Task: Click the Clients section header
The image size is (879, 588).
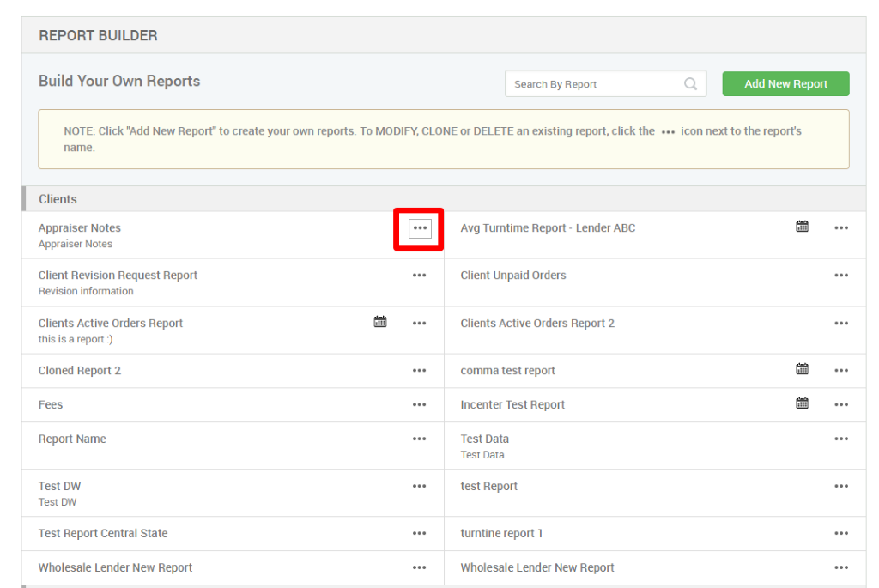Action: coord(58,198)
